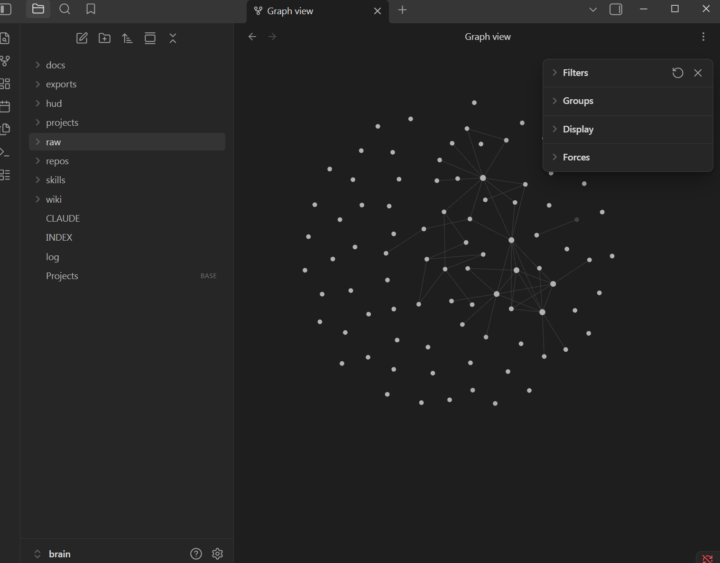
Task: Collapse all folders in the file explorer
Action: coord(173,38)
